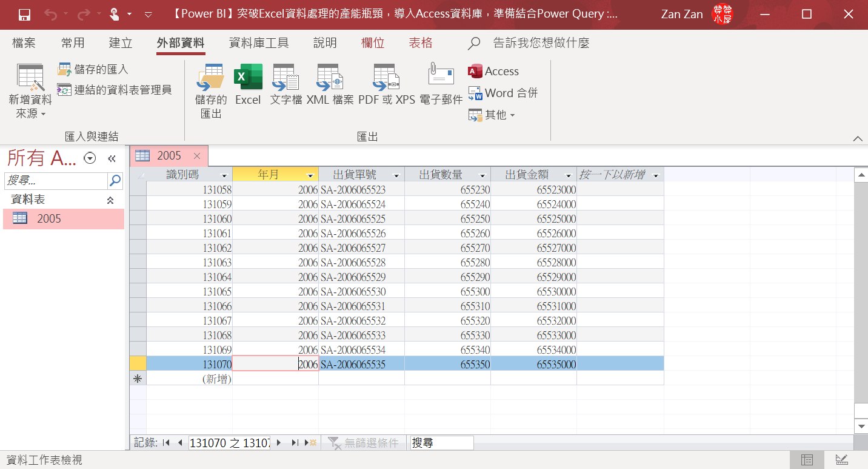This screenshot has width=868, height=469.
Task: Click 儲存的匯出 saved exports
Action: point(211,92)
